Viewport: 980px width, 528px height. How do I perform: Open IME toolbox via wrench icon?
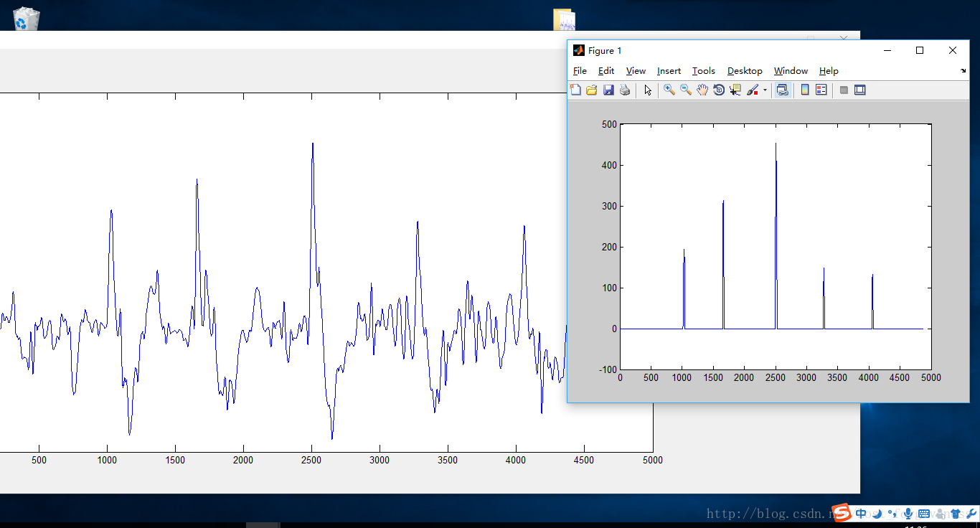(x=972, y=514)
